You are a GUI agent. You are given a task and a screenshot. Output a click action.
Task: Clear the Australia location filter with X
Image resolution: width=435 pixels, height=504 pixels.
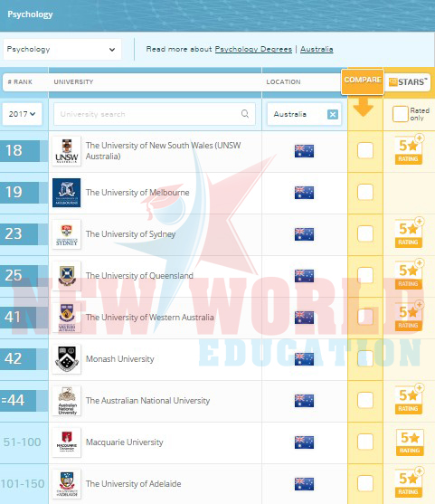[333, 114]
